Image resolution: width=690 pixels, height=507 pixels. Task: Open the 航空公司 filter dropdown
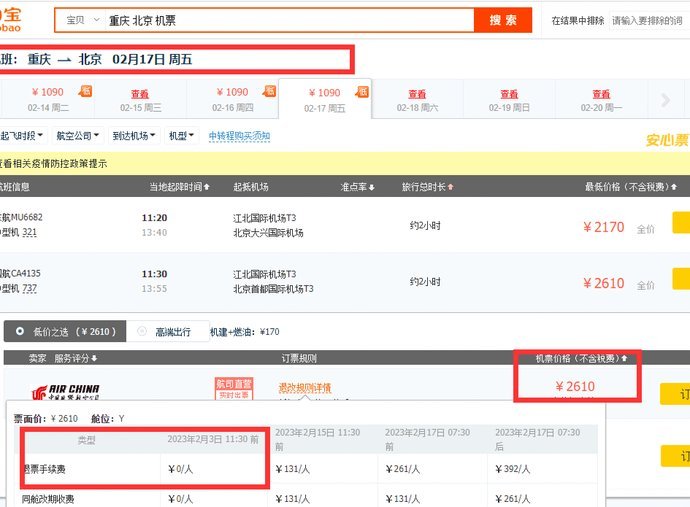tap(78, 136)
